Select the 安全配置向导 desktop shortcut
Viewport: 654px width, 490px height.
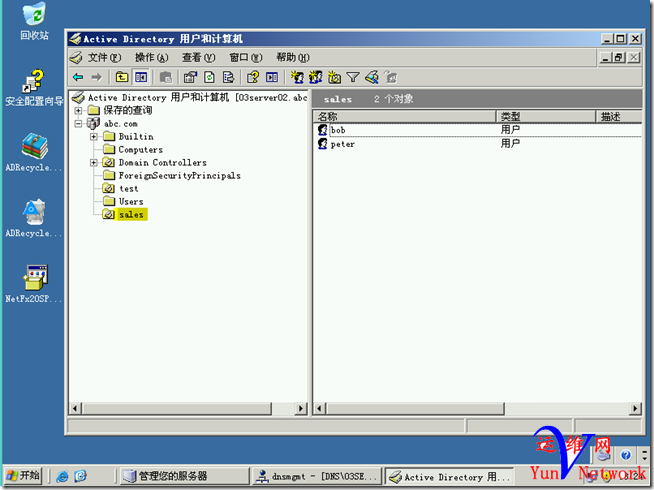pyautogui.click(x=34, y=88)
